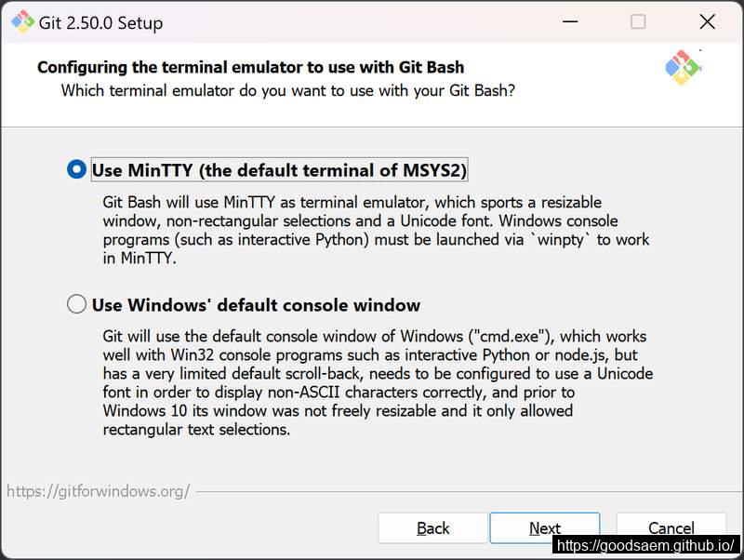Click the goodsaem.github.io watermark URL
Screen dimensions: 744x560
point(645,545)
